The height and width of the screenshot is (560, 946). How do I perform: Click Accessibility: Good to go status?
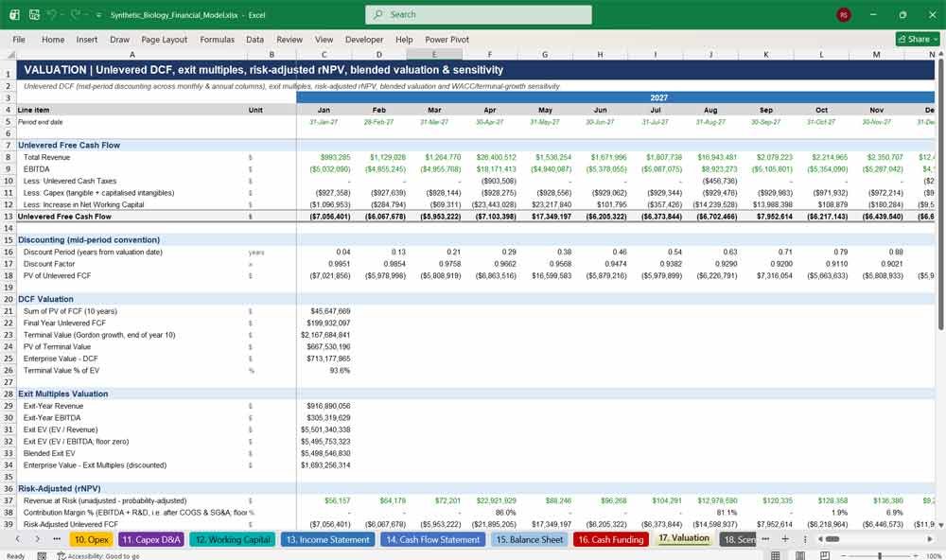pyautogui.click(x=98, y=556)
